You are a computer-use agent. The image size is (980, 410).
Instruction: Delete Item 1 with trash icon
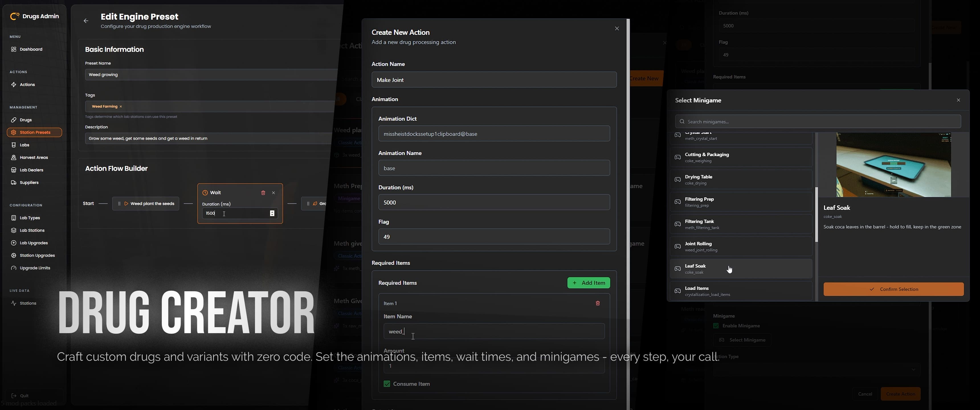pos(597,304)
